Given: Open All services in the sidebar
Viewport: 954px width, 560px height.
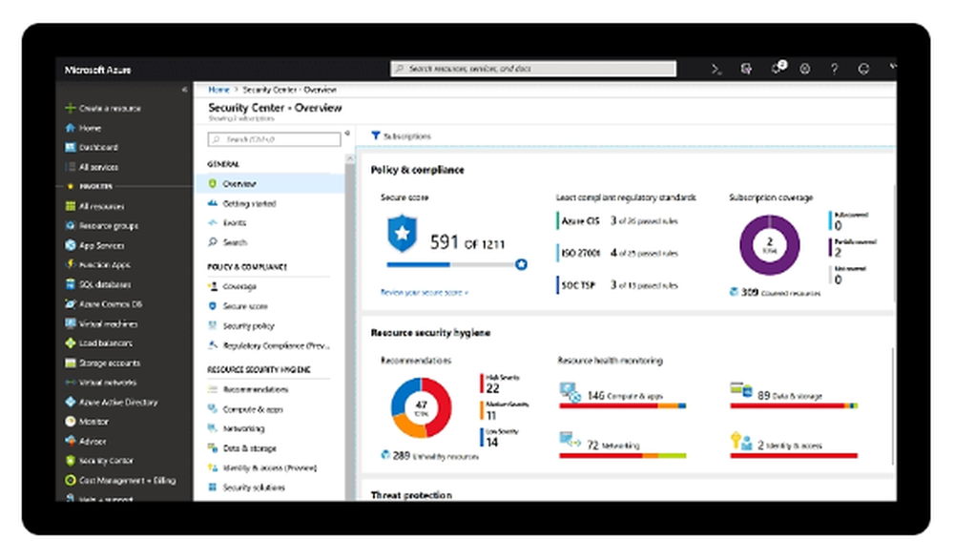Looking at the screenshot, I should coord(92,167).
